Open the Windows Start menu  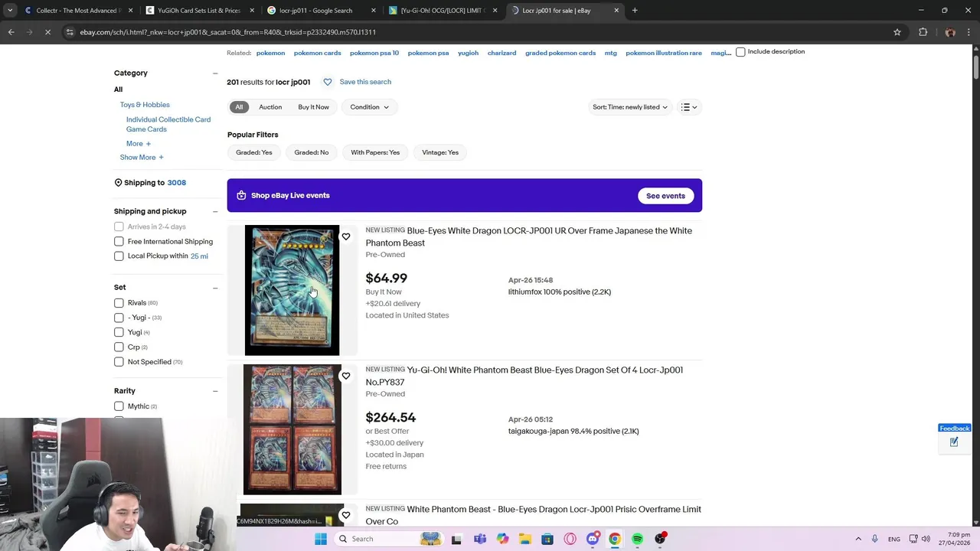click(x=321, y=539)
